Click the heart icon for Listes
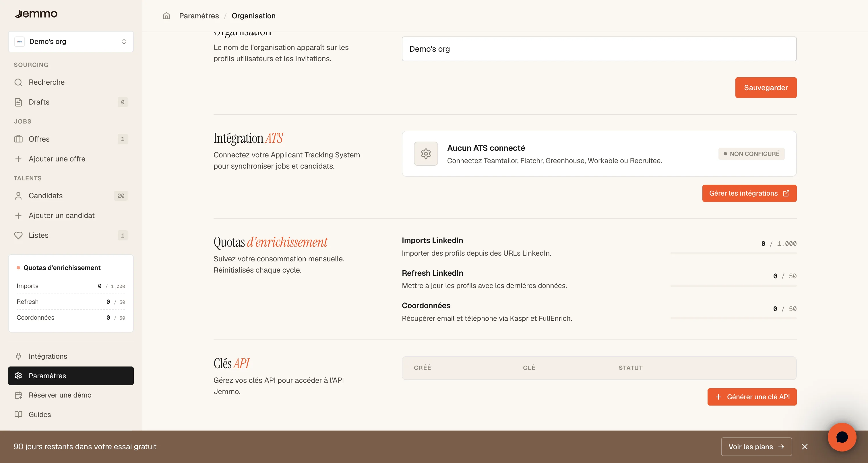868x463 pixels. [x=19, y=236]
